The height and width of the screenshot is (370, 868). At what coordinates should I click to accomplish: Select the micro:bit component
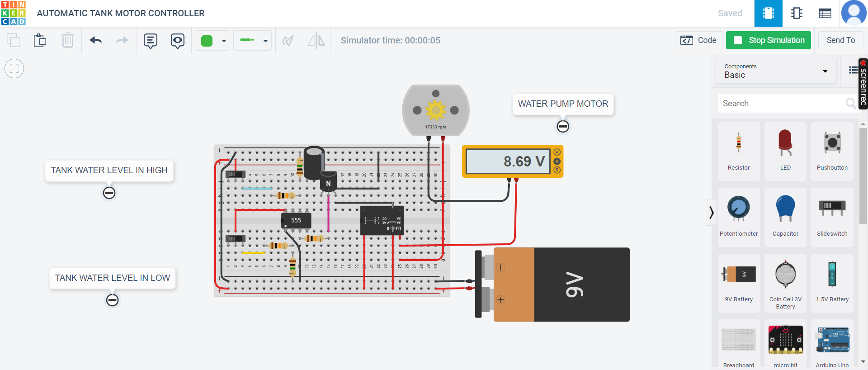[785, 344]
